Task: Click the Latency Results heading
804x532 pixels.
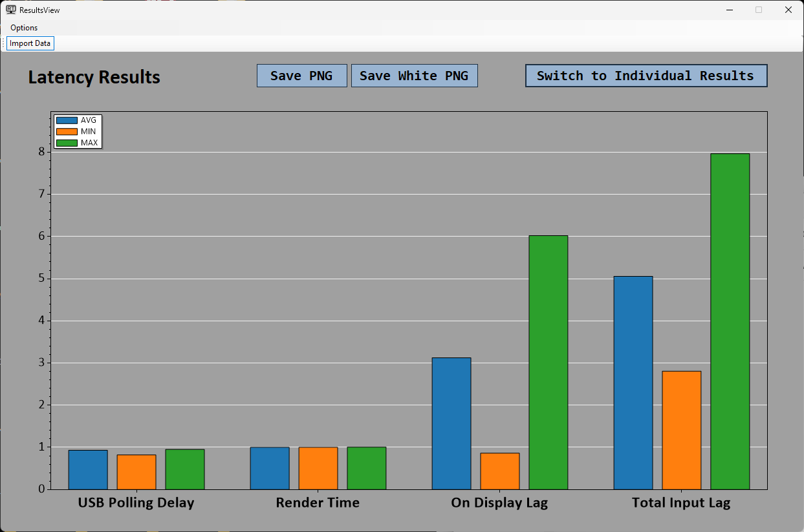Action: (x=94, y=78)
